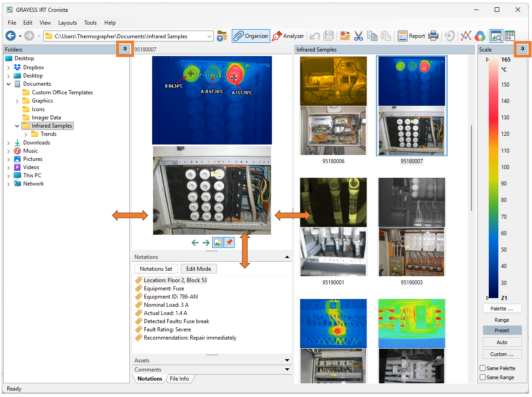Open the Tools menu
The image size is (532, 397).
(x=90, y=23)
